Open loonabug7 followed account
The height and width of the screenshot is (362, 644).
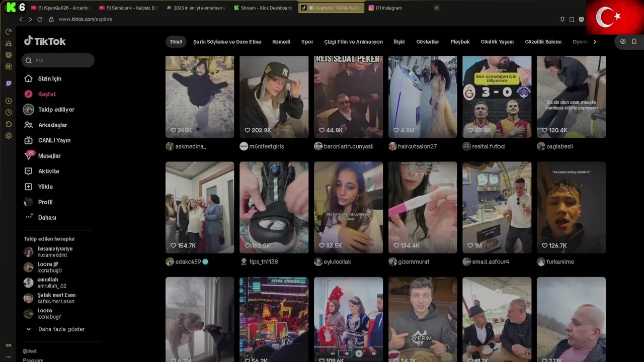[x=49, y=314]
